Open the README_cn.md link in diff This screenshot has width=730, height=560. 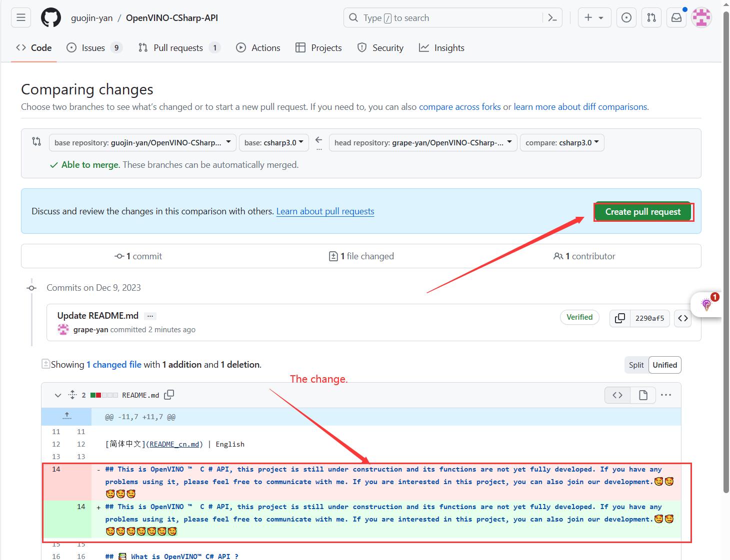point(174,444)
